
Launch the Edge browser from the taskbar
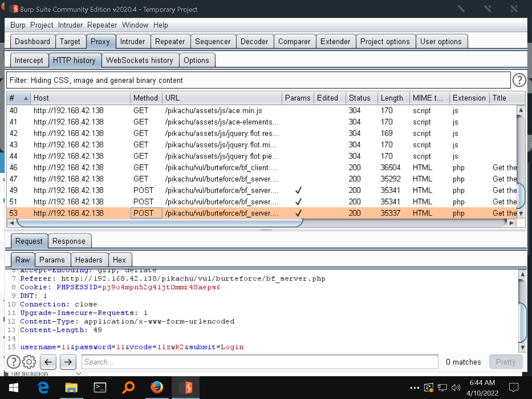(x=43, y=388)
